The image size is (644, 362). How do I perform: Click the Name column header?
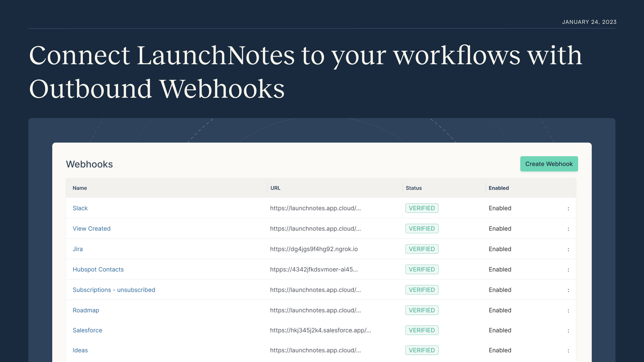tap(80, 188)
